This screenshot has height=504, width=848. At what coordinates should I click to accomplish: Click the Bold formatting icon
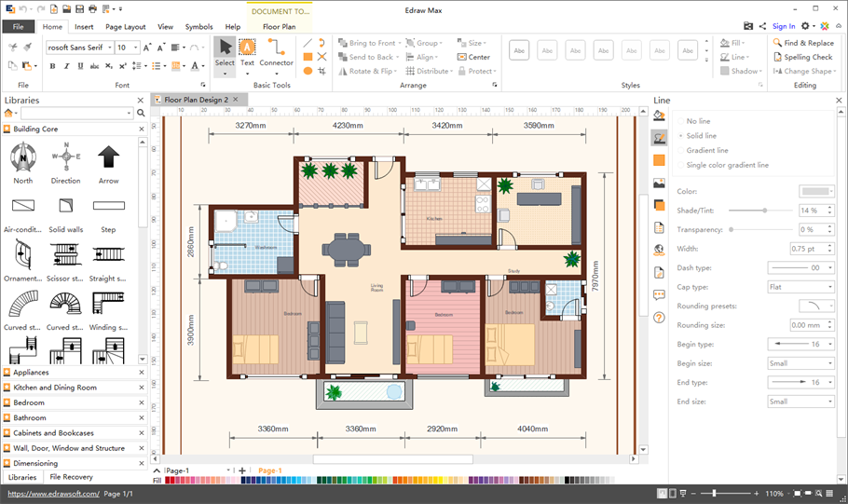[x=52, y=66]
